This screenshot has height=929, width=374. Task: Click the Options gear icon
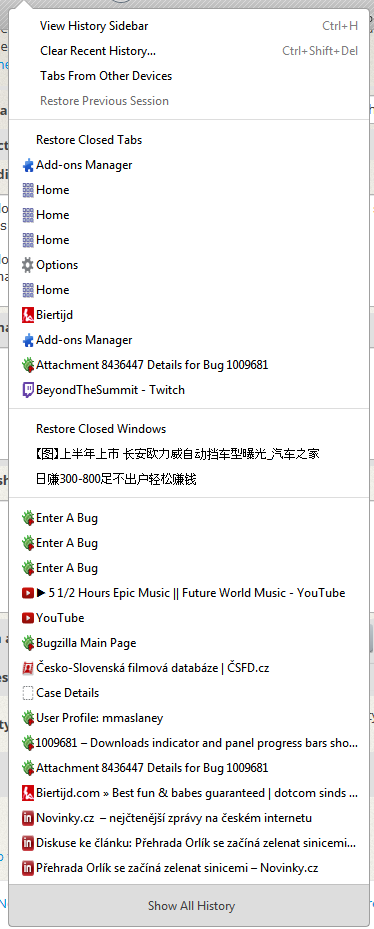point(28,265)
